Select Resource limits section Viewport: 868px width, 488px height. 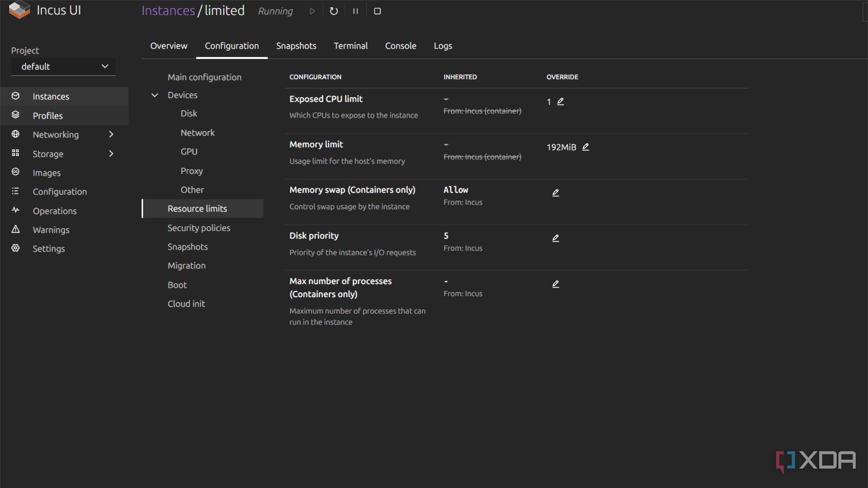[x=203, y=208]
